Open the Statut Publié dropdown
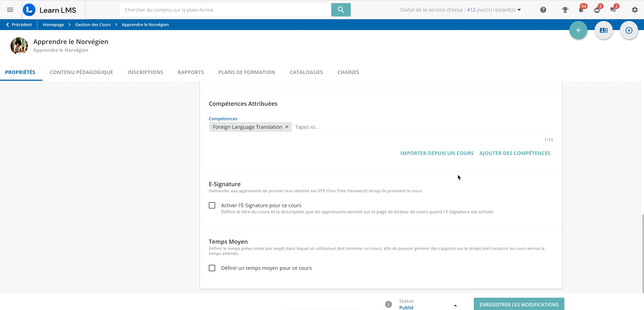644x310 pixels. pos(455,305)
